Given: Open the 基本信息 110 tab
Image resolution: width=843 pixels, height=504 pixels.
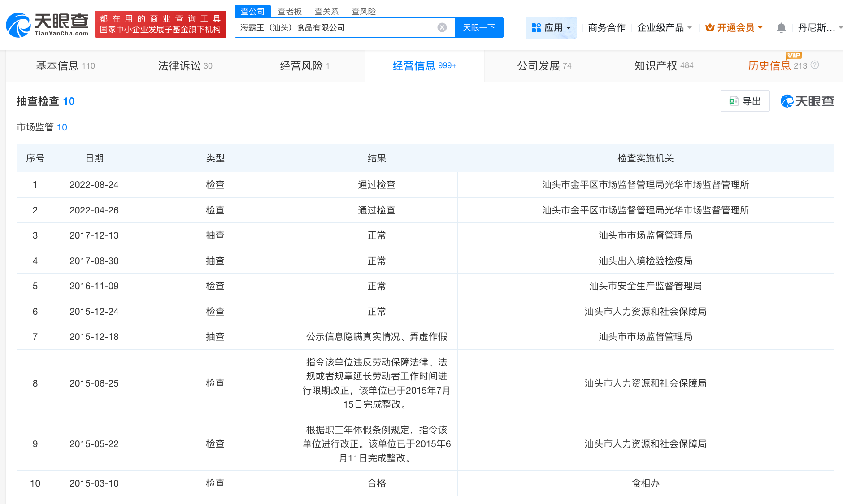Looking at the screenshot, I should click(65, 66).
